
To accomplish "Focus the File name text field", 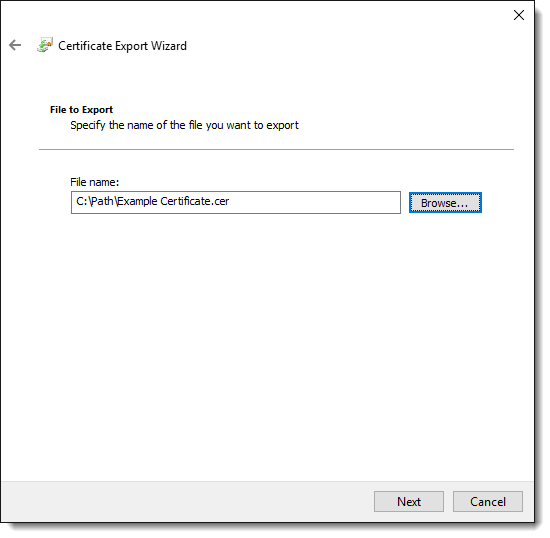I will click(x=236, y=202).
